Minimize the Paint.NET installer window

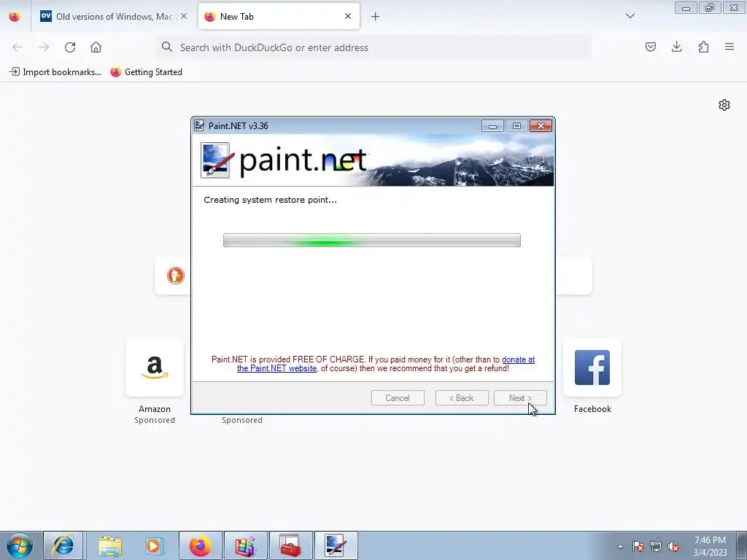(x=492, y=125)
